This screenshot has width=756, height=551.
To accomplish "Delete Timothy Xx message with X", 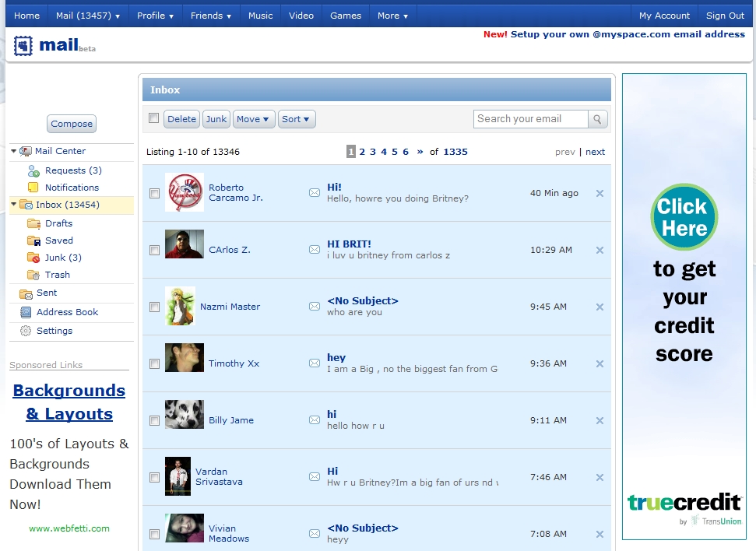I will [x=600, y=364].
